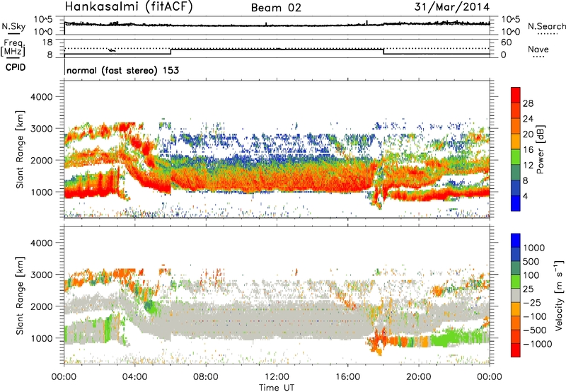Click the 'Nave' legend label
Image resolution: width=566 pixels, height=392 pixels.
point(538,49)
